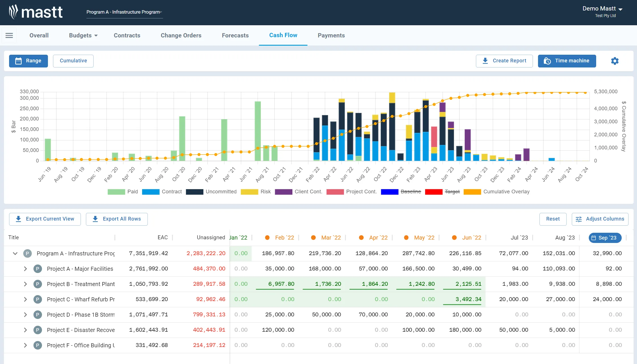Screen dimensions: 637x364
Task: Click the Sep '23 calendar icon in column header
Action: (x=594, y=238)
